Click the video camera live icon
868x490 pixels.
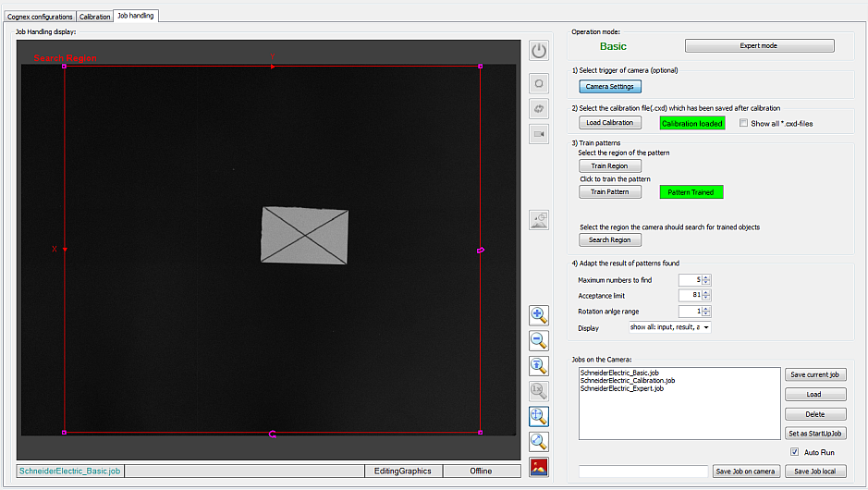tap(539, 134)
